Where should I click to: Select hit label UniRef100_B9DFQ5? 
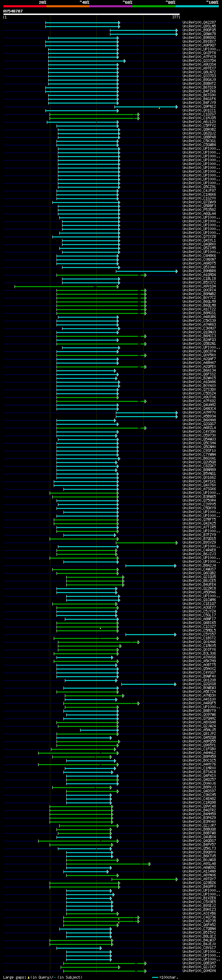pyautogui.click(x=199, y=30)
